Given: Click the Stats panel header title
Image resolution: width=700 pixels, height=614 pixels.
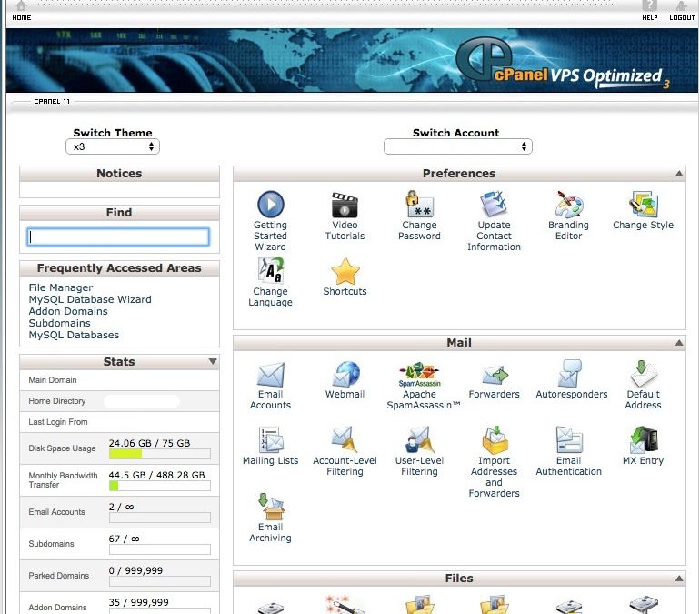Looking at the screenshot, I should pyautogui.click(x=119, y=362).
